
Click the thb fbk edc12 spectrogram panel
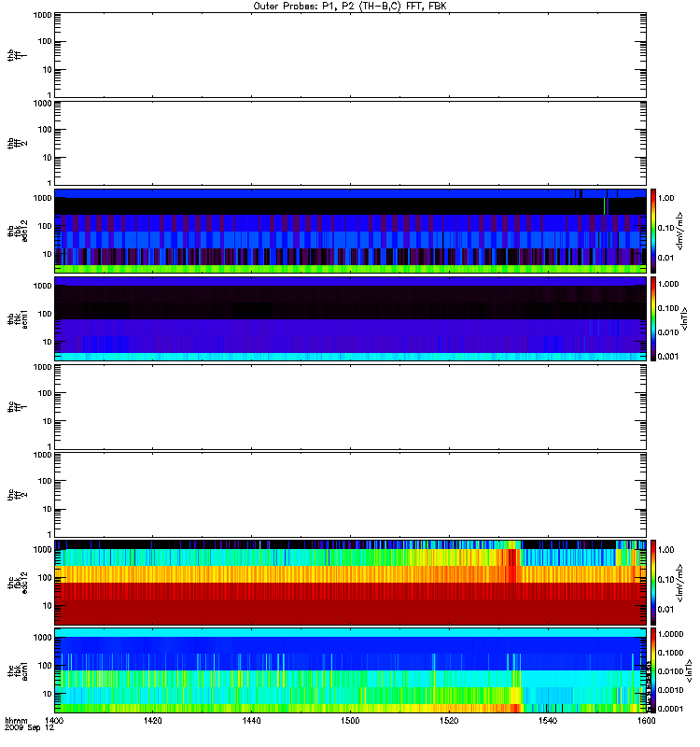point(350,231)
